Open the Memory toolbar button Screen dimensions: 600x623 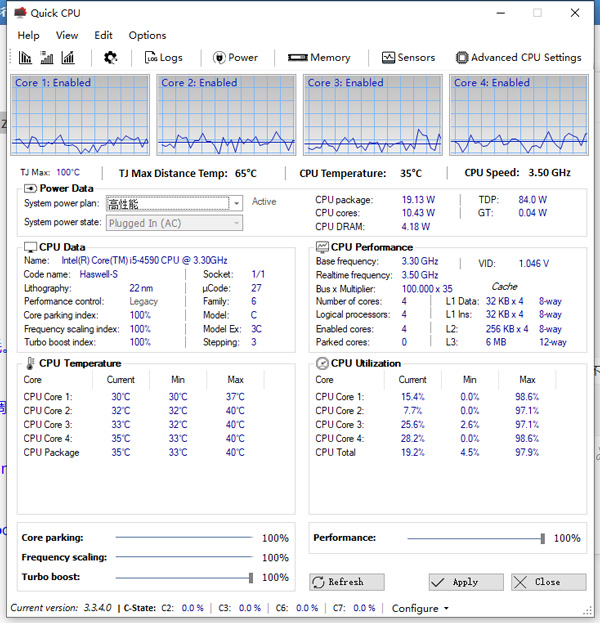(319, 58)
